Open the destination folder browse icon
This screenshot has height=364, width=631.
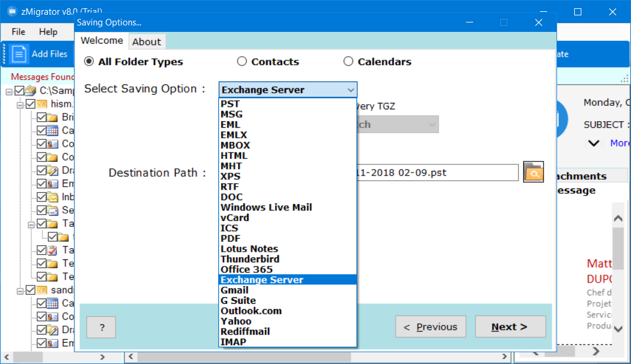click(x=533, y=172)
